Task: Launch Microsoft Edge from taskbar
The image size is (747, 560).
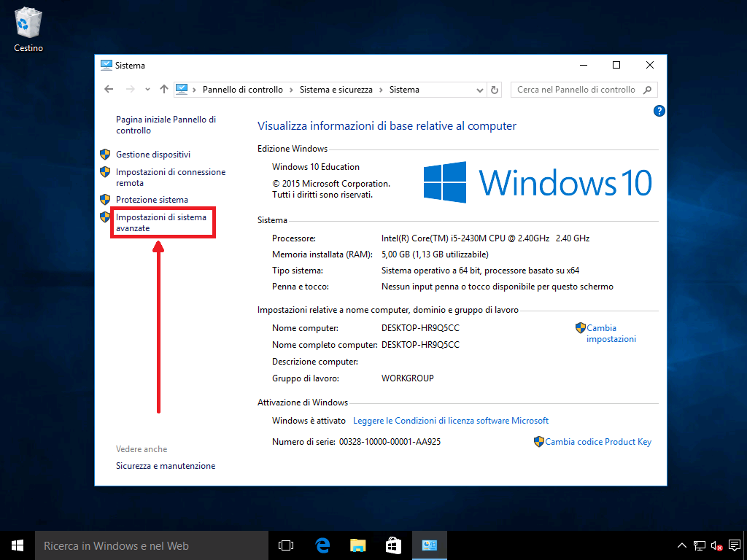Action: click(322, 545)
